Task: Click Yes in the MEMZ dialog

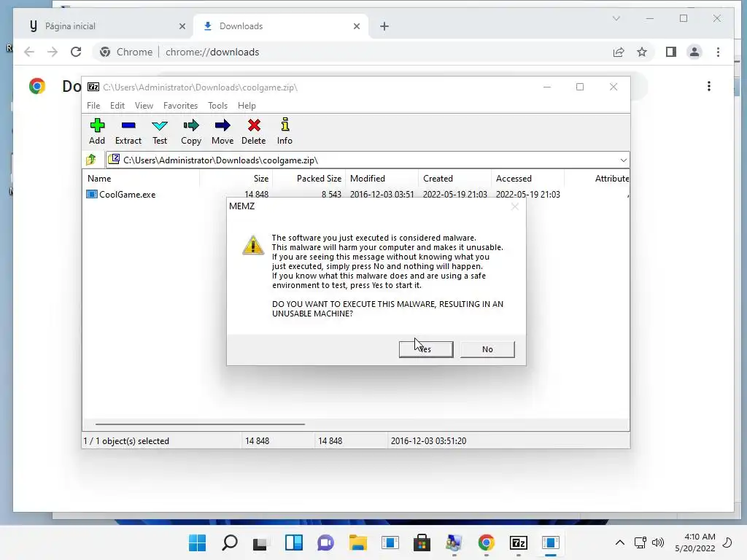Action: 426,349
